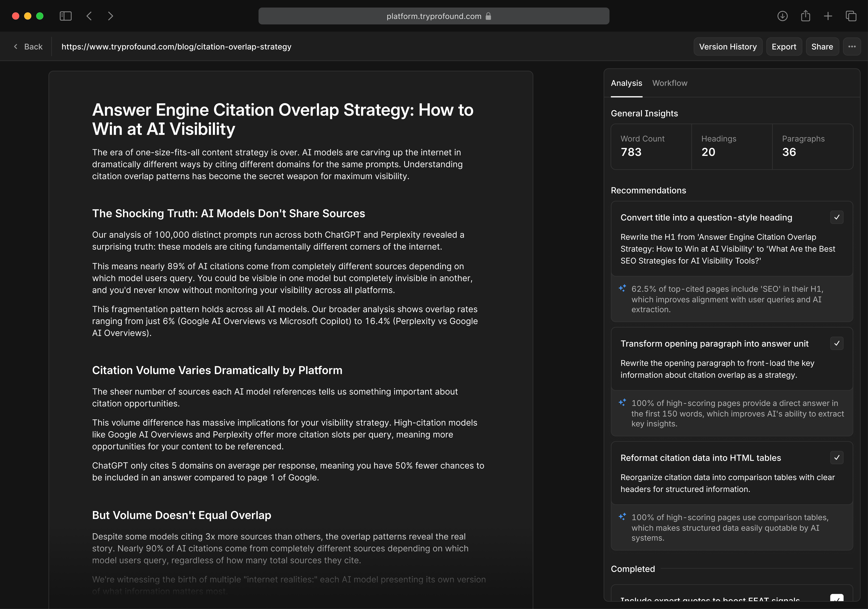Go forward with browser forward arrow
868x609 pixels.
click(x=110, y=16)
